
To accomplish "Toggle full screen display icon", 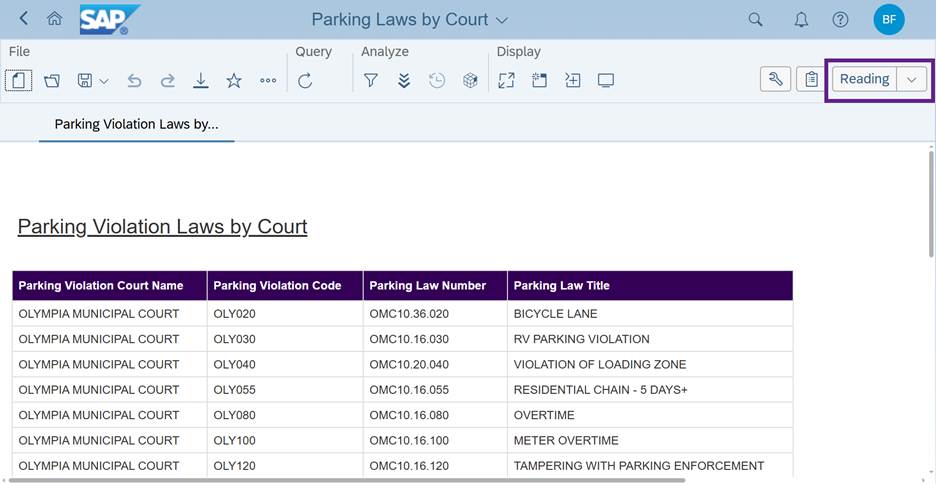I will coord(506,80).
